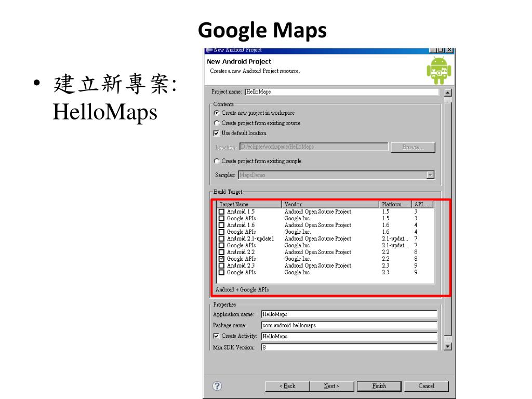Click the dialog maximize button
This screenshot has width=532, height=399.
point(441,50)
